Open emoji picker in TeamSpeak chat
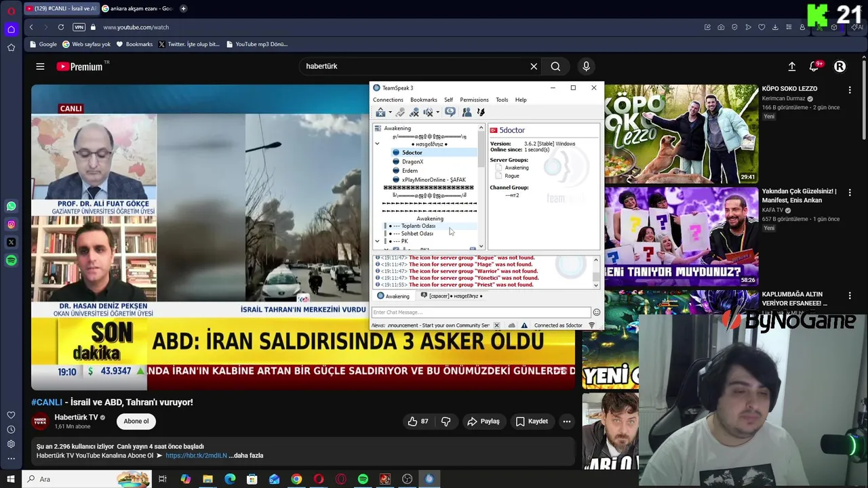This screenshot has width=868, height=488. click(597, 312)
